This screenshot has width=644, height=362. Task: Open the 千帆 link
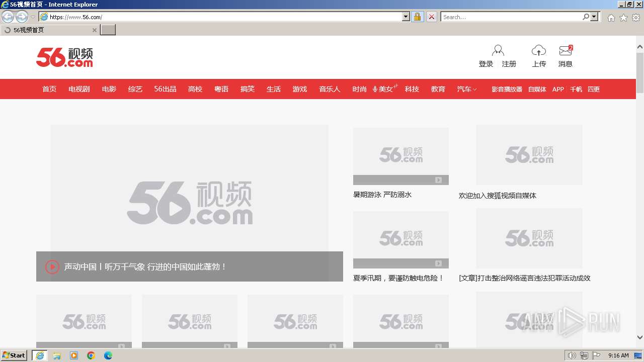click(576, 89)
